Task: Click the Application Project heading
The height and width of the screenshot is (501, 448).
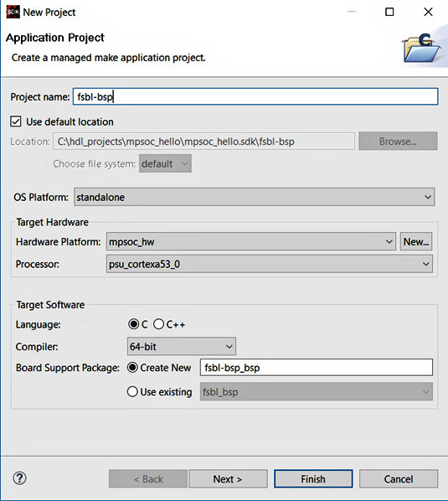Action: (55, 38)
